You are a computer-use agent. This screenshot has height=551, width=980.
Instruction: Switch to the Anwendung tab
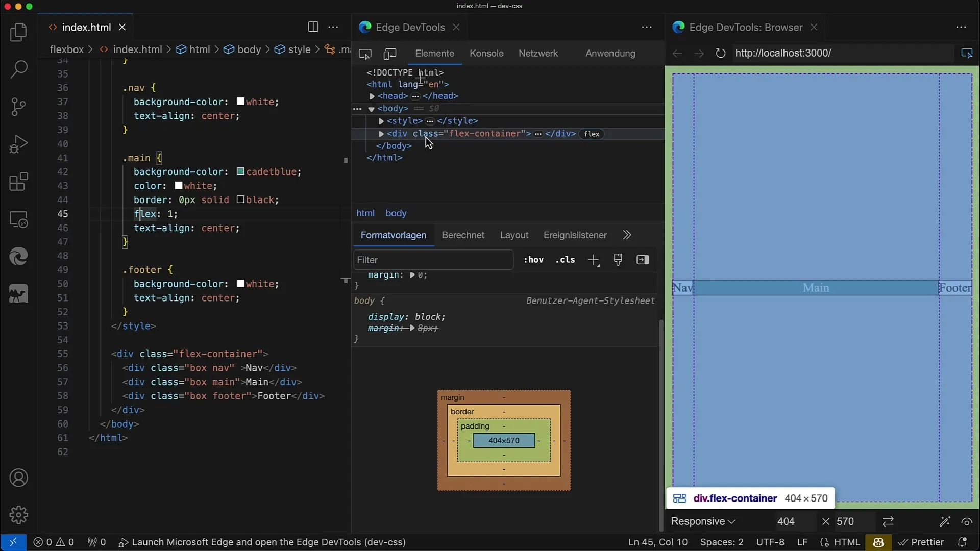point(610,54)
